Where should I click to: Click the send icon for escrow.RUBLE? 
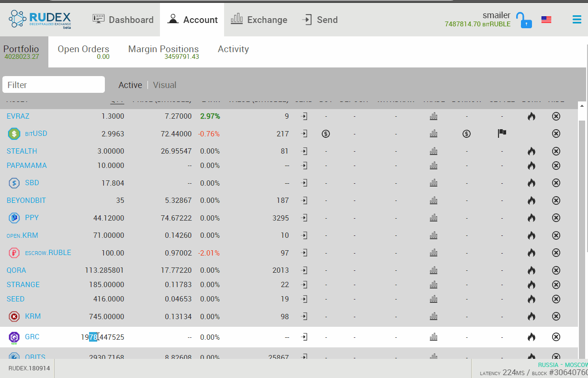point(304,253)
